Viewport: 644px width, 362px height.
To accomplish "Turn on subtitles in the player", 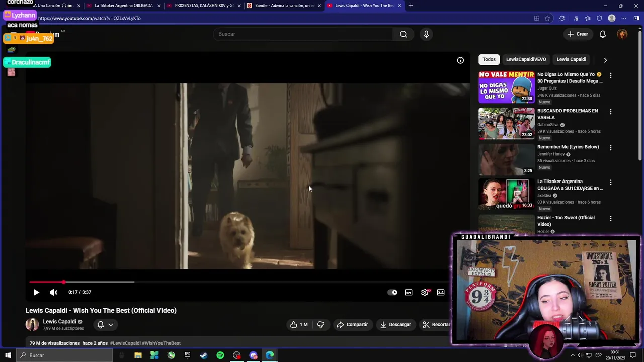I will pos(409,292).
